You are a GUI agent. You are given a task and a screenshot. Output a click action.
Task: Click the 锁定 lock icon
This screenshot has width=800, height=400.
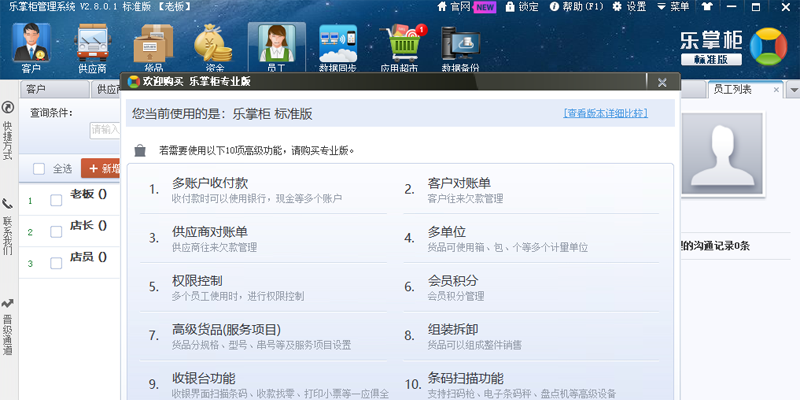[510, 7]
